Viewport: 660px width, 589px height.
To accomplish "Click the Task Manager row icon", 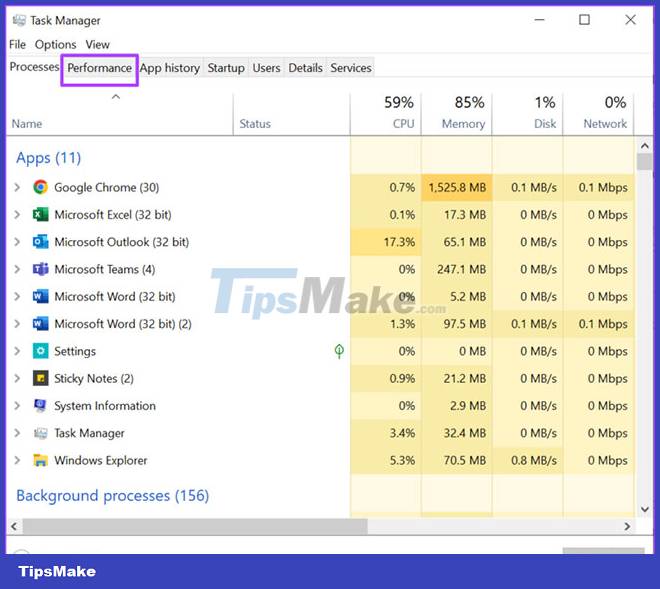I will click(x=40, y=433).
